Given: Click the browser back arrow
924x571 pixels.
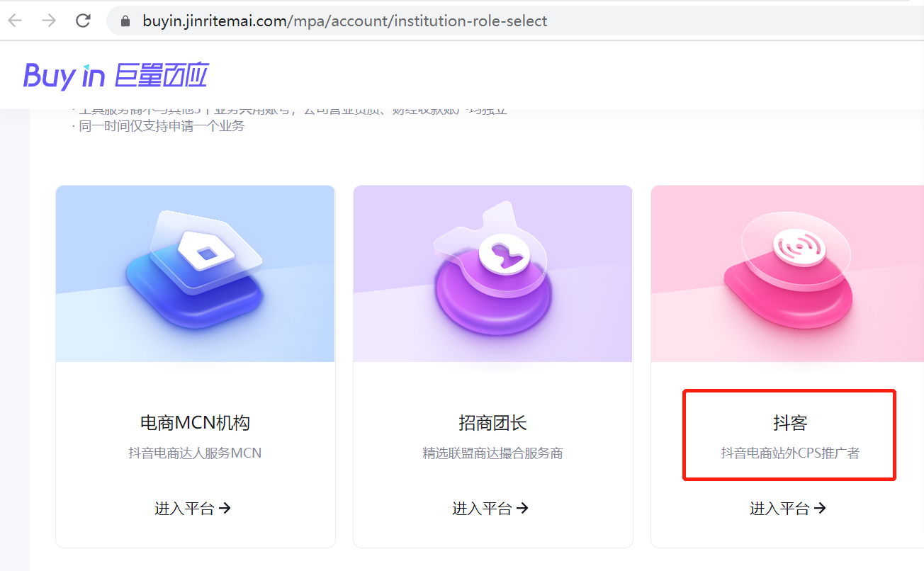Looking at the screenshot, I should (15, 21).
